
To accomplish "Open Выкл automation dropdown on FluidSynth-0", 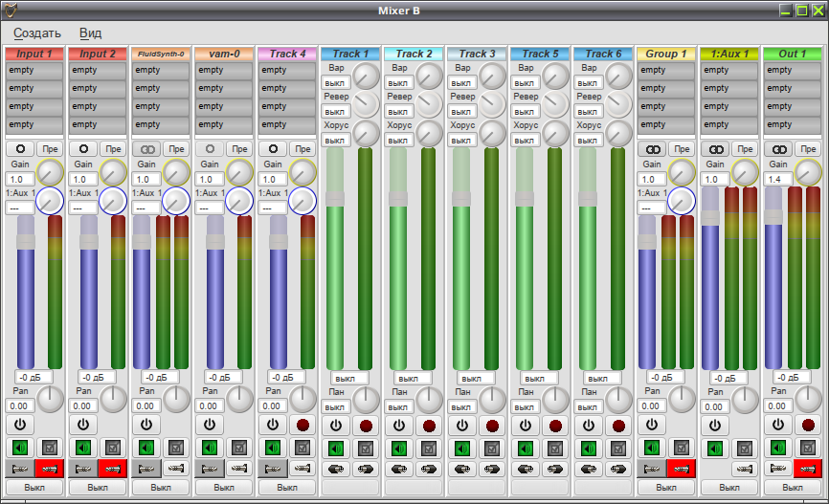I will (161, 488).
